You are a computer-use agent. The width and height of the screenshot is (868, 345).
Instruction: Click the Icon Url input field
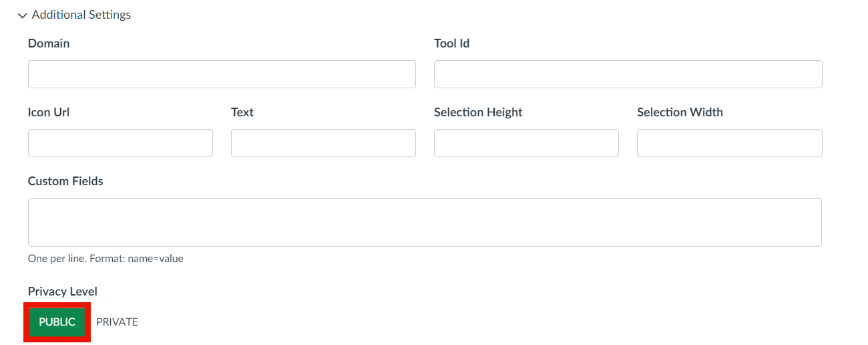point(120,143)
